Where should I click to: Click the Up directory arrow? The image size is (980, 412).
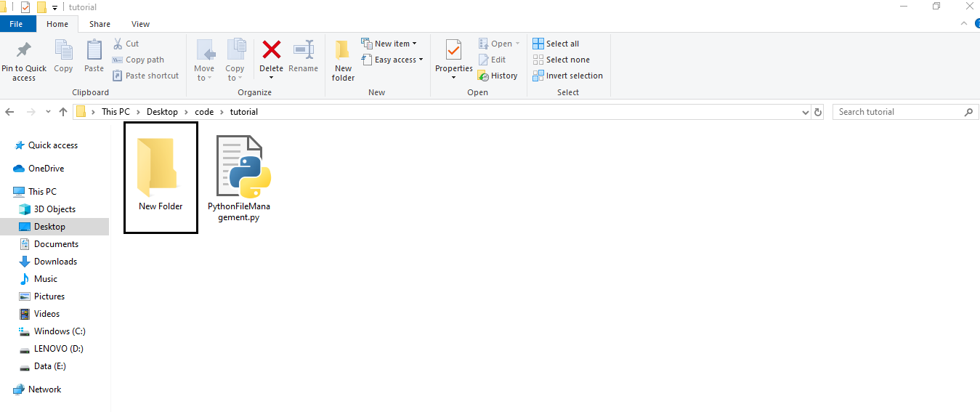tap(63, 112)
